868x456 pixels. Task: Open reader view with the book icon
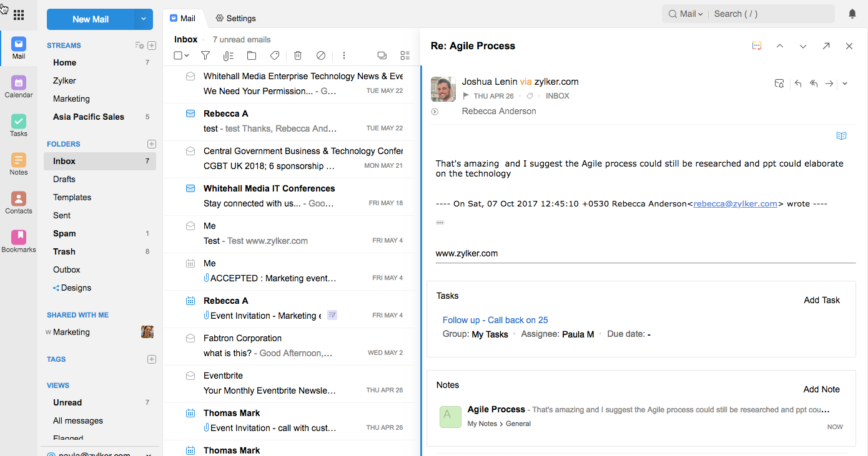click(x=842, y=135)
